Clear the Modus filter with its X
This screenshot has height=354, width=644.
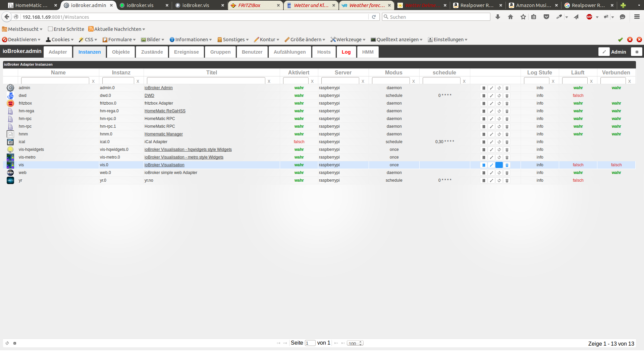pyautogui.click(x=414, y=81)
